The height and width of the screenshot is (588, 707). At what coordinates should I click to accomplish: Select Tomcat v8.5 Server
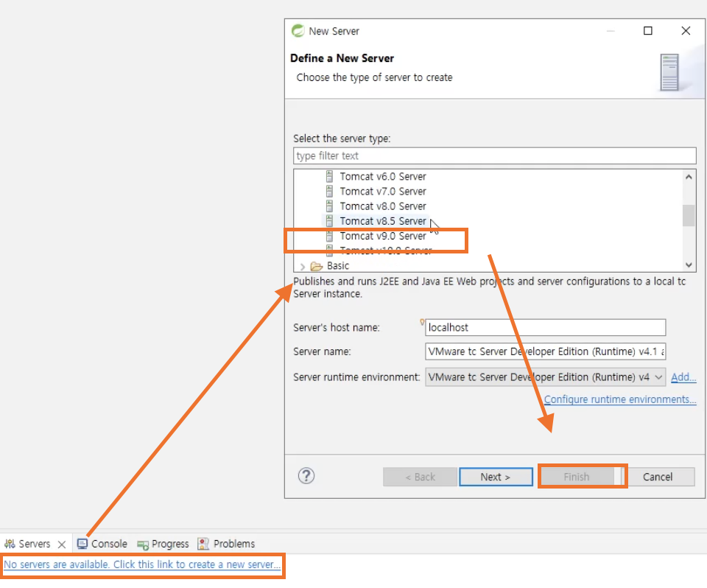(x=382, y=220)
